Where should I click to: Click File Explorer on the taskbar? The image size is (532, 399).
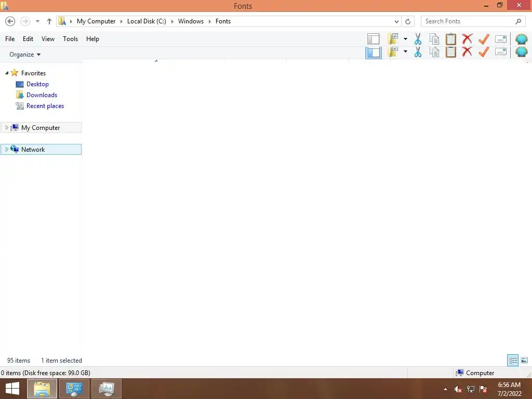(x=42, y=389)
